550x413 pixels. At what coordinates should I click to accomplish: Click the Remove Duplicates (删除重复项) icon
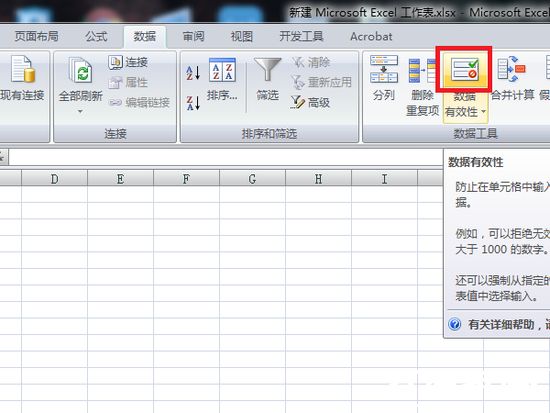click(x=422, y=71)
